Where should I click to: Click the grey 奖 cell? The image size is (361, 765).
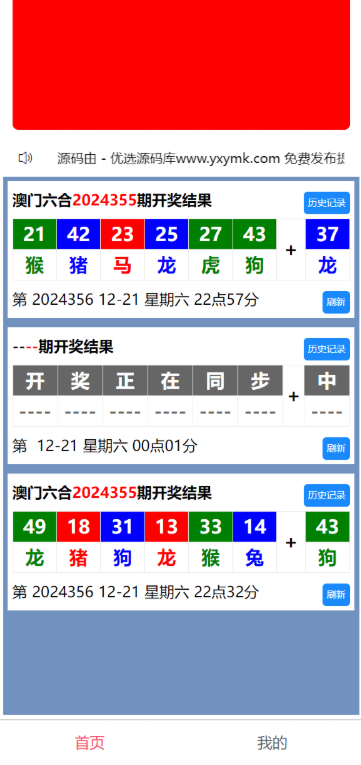click(x=80, y=381)
